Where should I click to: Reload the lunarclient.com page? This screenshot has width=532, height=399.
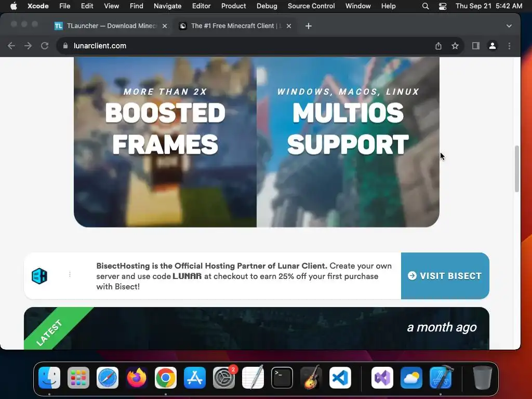45,46
